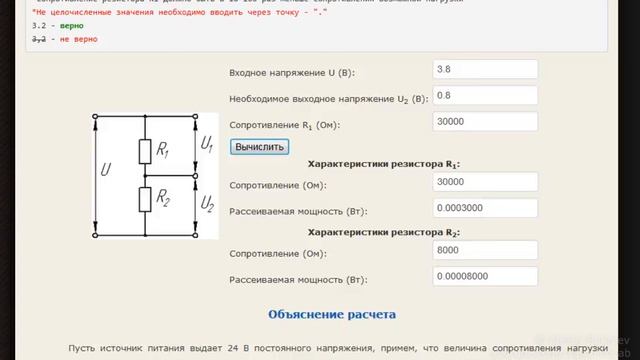Viewport: 640px width, 360px height.
Task: Click Необходимое выходное напряжение U2 label
Action: [329, 99]
